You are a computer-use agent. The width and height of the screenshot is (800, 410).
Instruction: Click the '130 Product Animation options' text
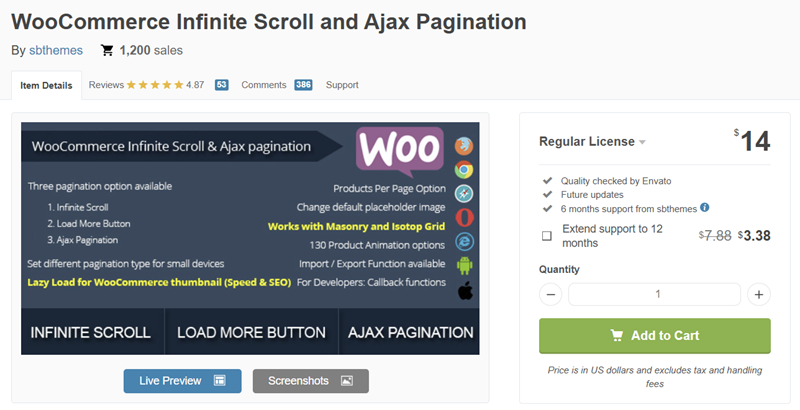[x=377, y=245]
